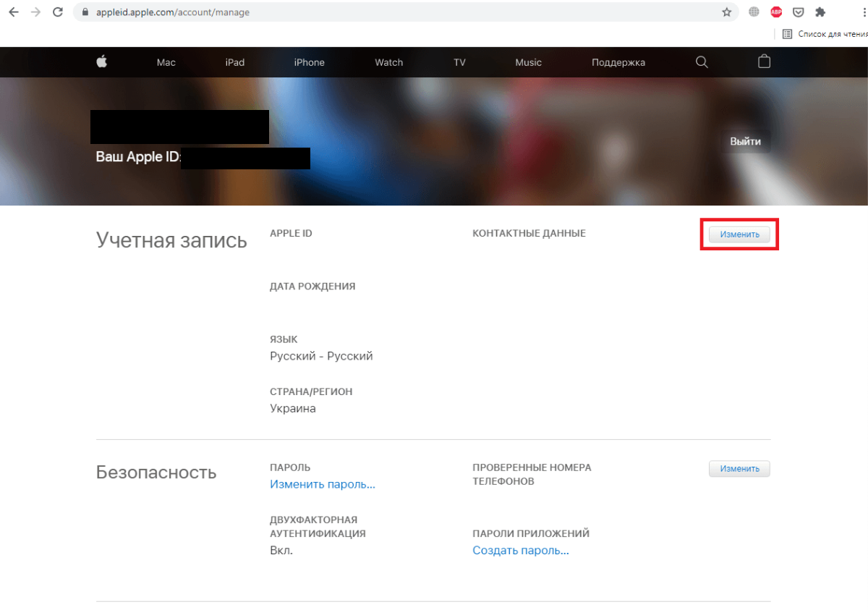Click the Учетная запись section heading
Image resolution: width=868 pixels, height=610 pixels.
point(171,240)
